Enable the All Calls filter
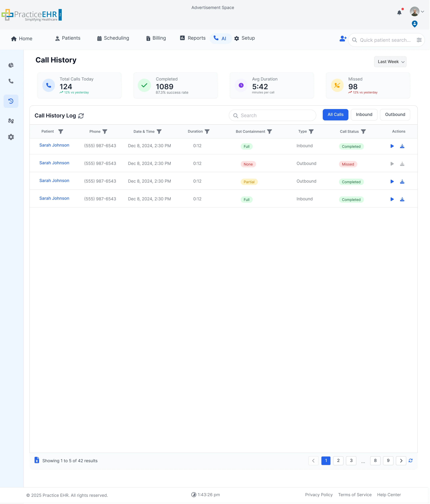This screenshot has height=504, width=430. [x=335, y=115]
